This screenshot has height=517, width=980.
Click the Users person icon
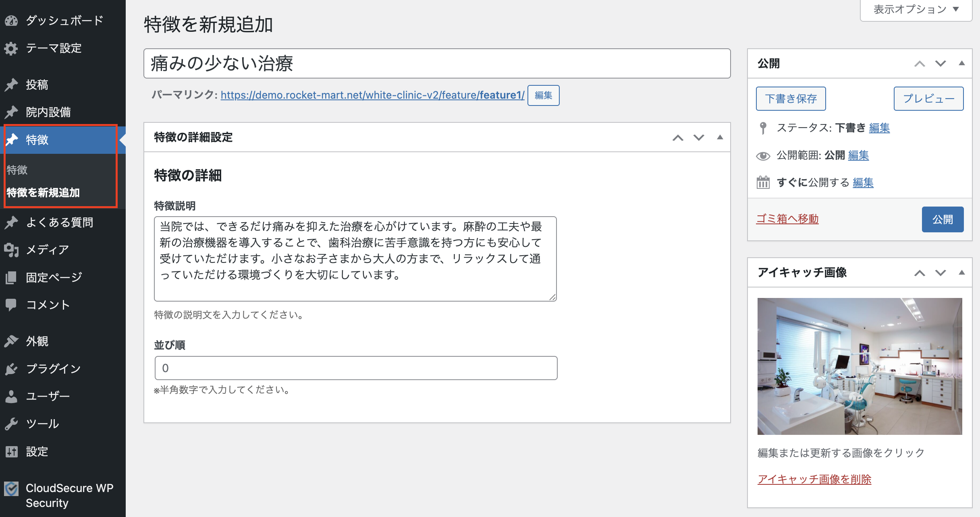(11, 396)
